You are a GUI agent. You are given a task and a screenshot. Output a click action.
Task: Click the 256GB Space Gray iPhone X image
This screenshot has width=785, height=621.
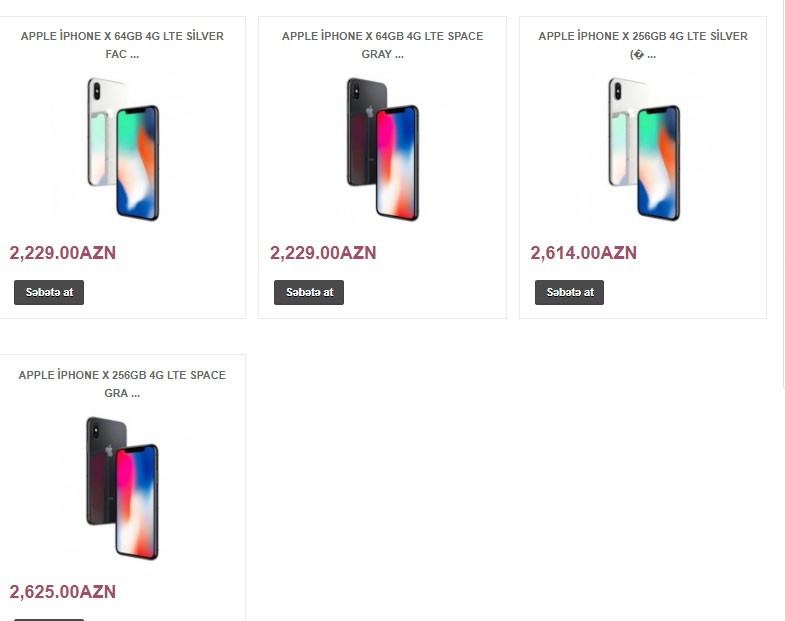point(122,487)
